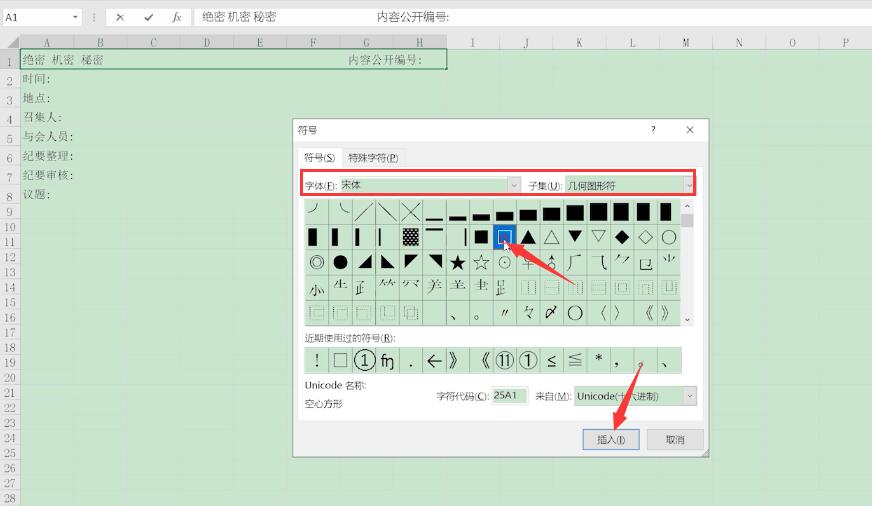Click the 取消 cancel button
872x506 pixels.
click(x=675, y=440)
